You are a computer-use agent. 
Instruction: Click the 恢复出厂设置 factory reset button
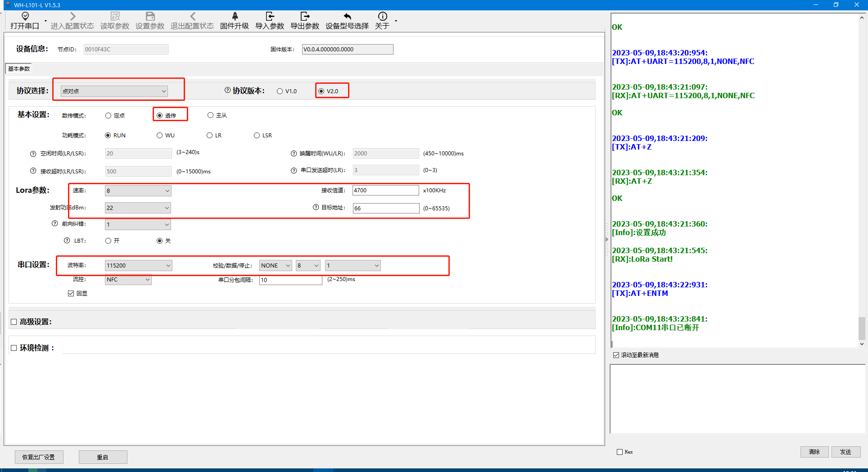tap(39, 457)
